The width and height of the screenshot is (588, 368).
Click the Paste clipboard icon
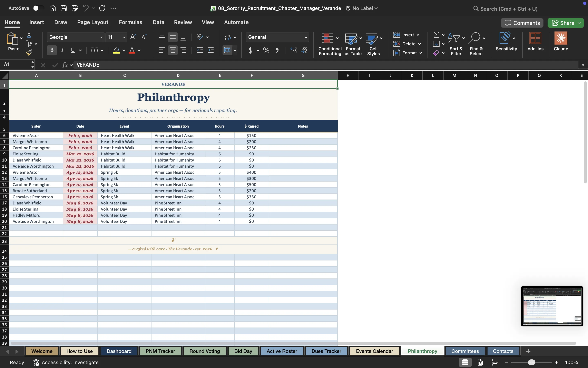12,39
